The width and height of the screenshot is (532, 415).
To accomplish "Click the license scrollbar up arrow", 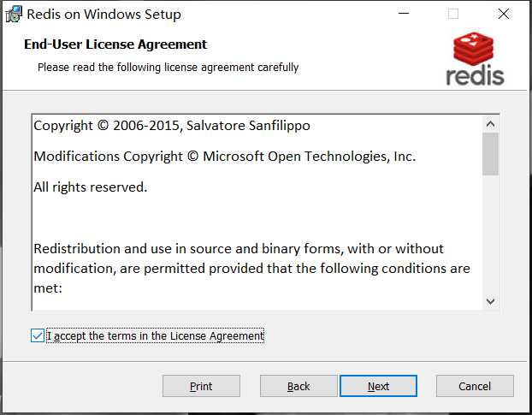I will [x=490, y=124].
